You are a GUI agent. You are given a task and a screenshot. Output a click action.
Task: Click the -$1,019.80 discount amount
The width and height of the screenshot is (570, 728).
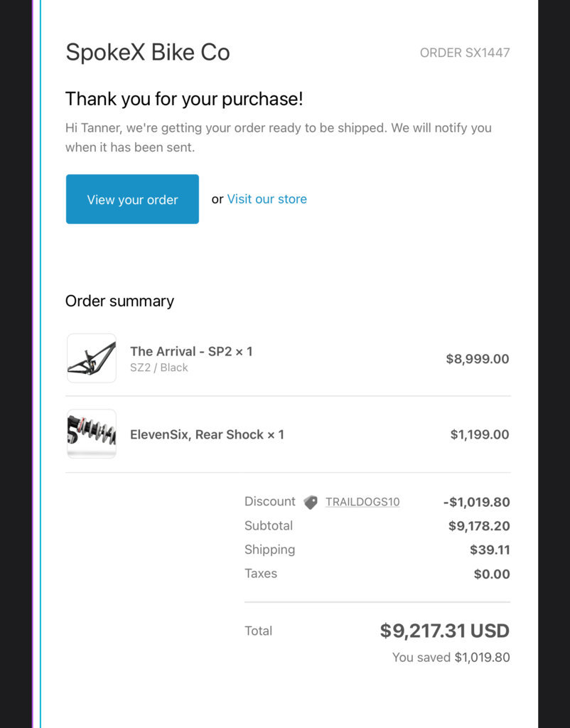coord(477,502)
